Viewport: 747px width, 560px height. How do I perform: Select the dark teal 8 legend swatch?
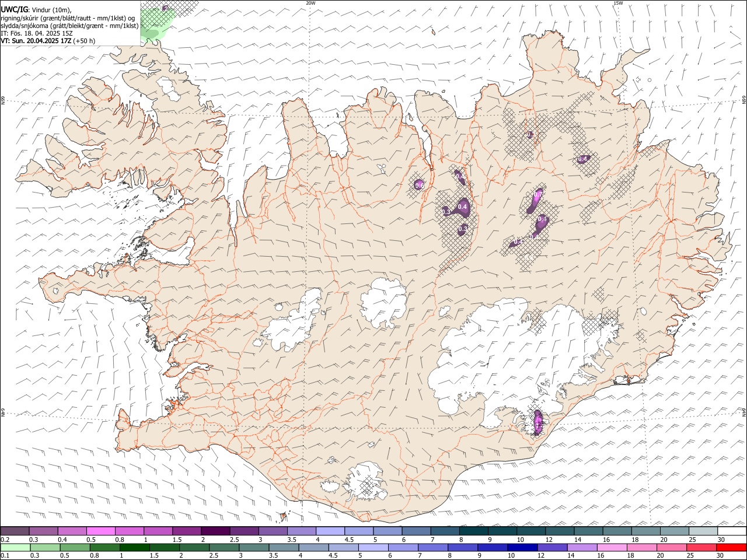click(x=474, y=531)
